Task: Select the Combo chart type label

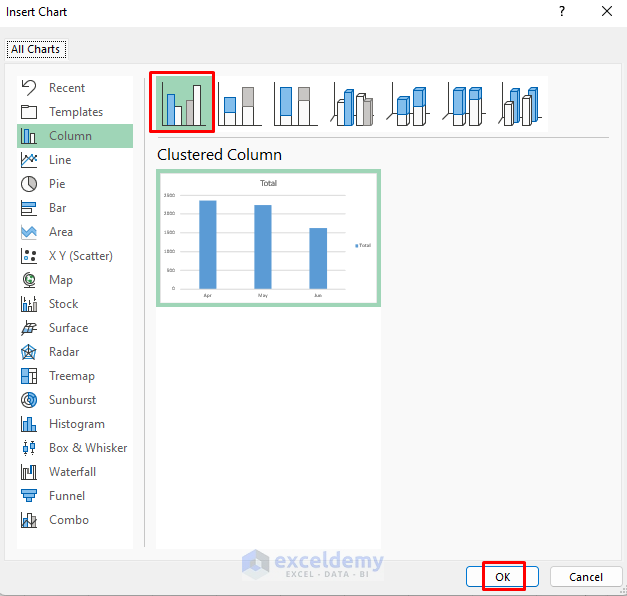Action: click(x=69, y=520)
